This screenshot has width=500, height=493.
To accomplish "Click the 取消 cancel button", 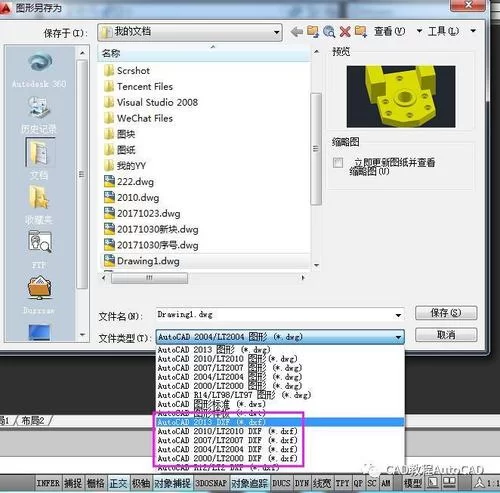I will 446,335.
